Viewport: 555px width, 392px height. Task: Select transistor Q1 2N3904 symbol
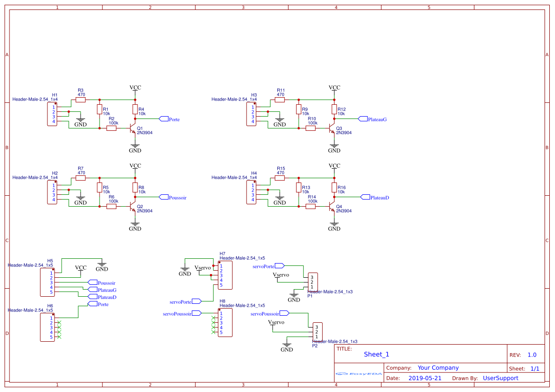point(132,128)
